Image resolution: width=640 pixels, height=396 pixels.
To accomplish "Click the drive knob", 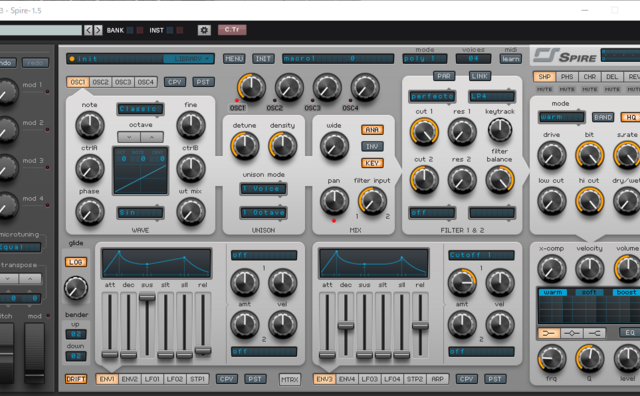I will pyautogui.click(x=551, y=156).
